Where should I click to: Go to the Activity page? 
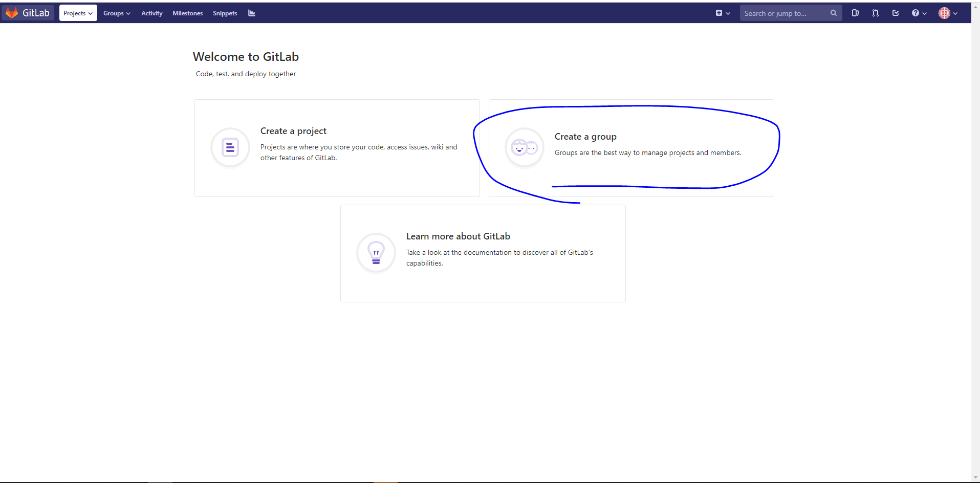pos(152,13)
